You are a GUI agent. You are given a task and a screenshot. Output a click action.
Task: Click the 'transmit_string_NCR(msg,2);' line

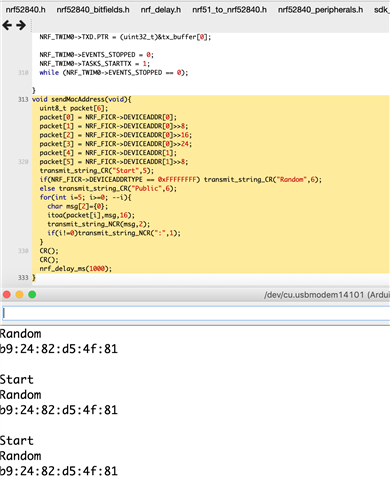point(99,224)
